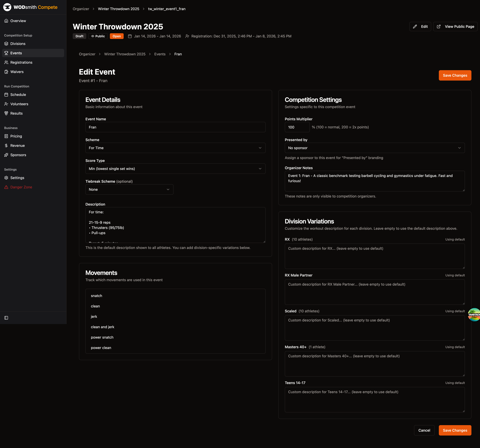This screenshot has height=448, width=480.
Task: Select the clean movement row
Action: (175, 306)
